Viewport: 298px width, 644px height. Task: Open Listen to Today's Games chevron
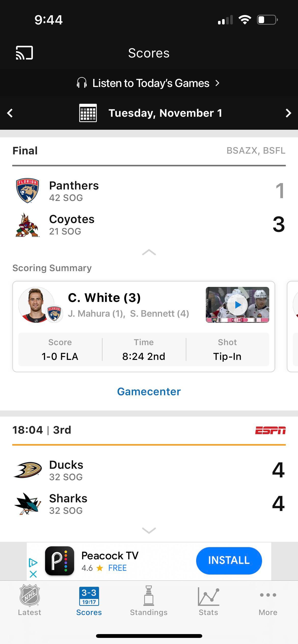coord(217,83)
